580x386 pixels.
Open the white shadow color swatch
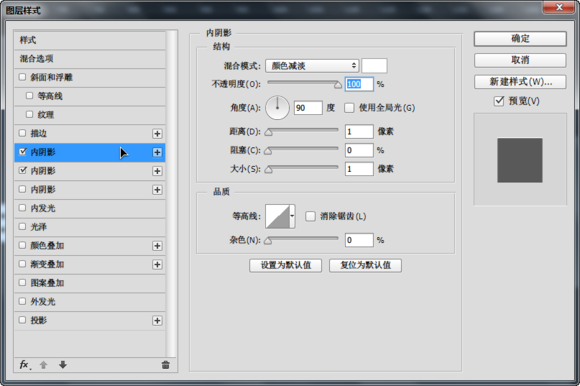click(374, 66)
